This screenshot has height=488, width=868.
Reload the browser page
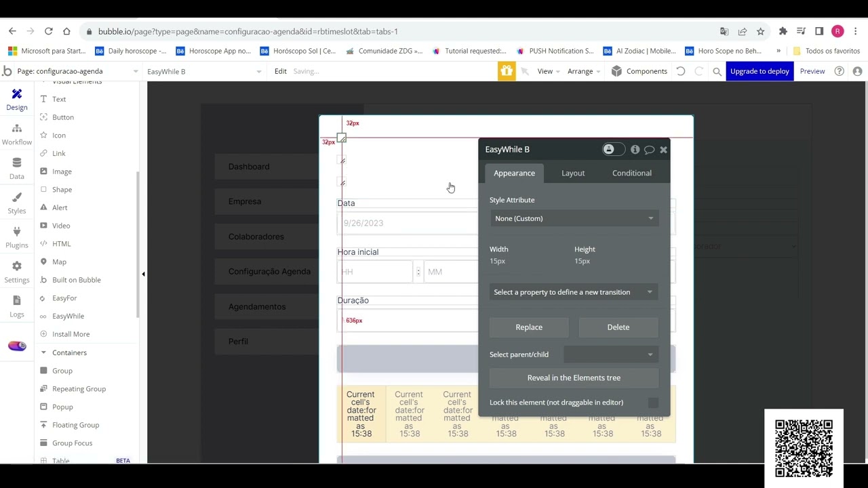pos(48,31)
